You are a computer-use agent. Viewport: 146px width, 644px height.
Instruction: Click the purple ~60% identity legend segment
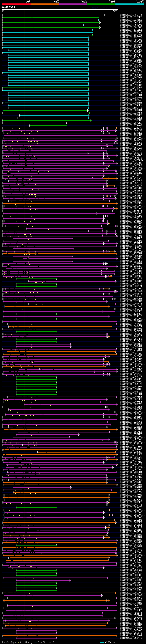tap(73, 4)
